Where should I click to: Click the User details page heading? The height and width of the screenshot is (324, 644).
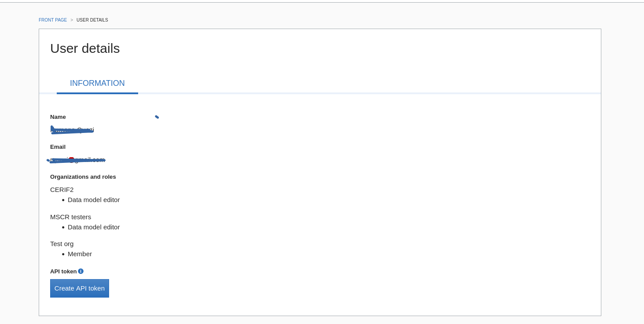point(85,48)
